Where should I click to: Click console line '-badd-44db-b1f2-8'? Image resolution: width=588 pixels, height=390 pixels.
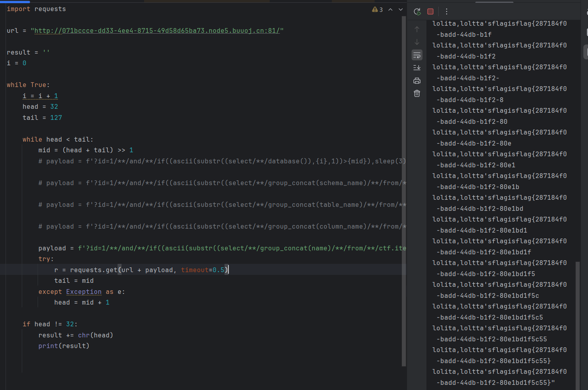(470, 100)
